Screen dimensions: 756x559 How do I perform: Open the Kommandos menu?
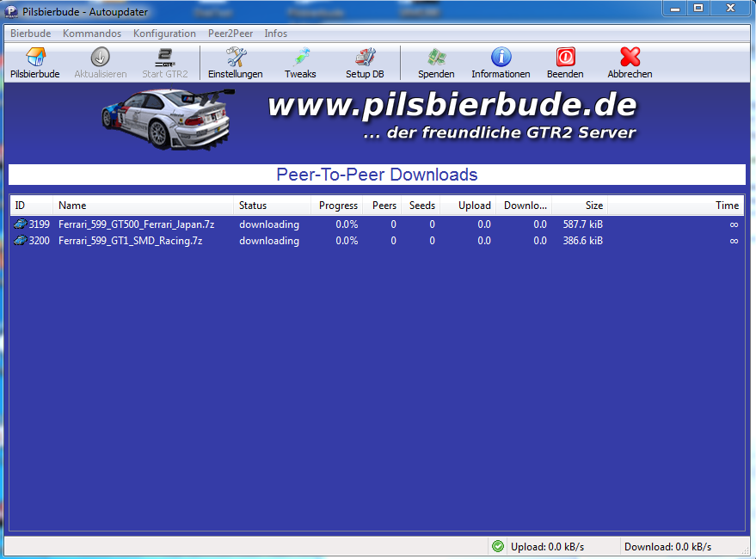92,34
